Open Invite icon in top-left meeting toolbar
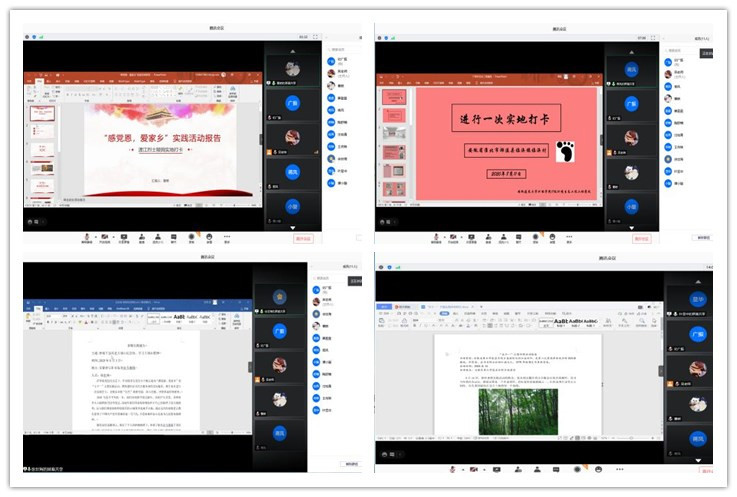Image resolution: width=737 pixels, height=497 pixels. 142,237
